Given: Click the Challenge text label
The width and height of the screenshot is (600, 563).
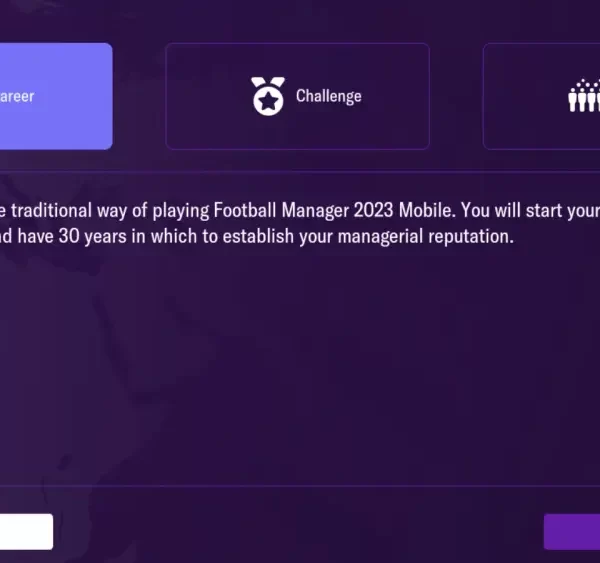Looking at the screenshot, I should pyautogui.click(x=328, y=97).
